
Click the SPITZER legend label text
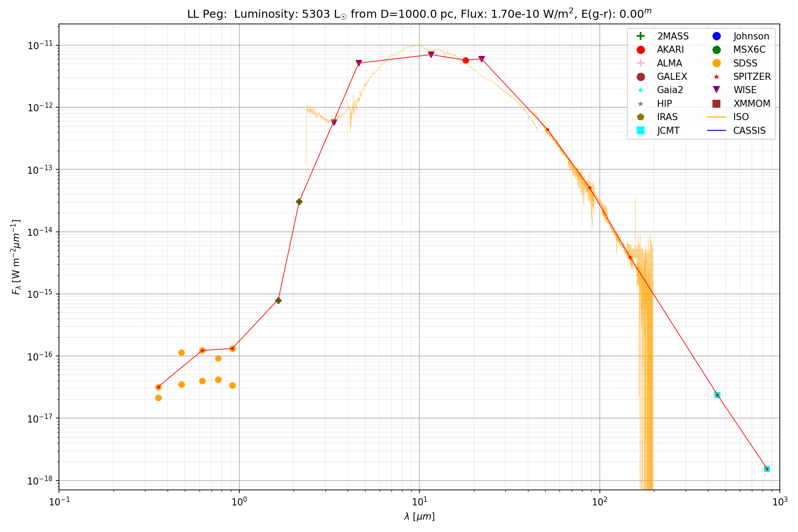pos(752,77)
